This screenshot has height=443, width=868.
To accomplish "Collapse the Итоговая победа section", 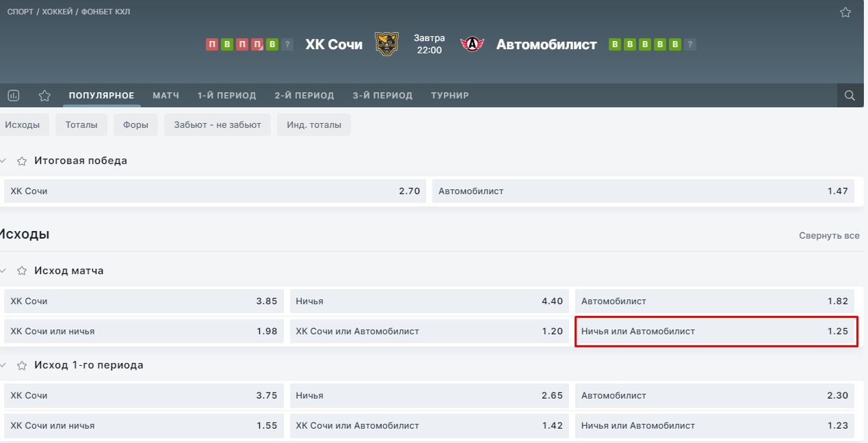I will 3,161.
